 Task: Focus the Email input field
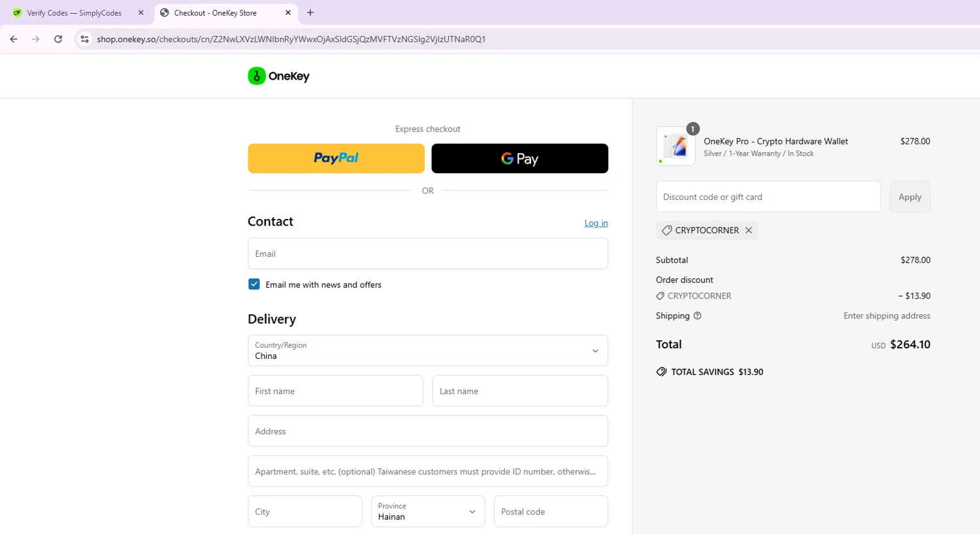tap(428, 254)
